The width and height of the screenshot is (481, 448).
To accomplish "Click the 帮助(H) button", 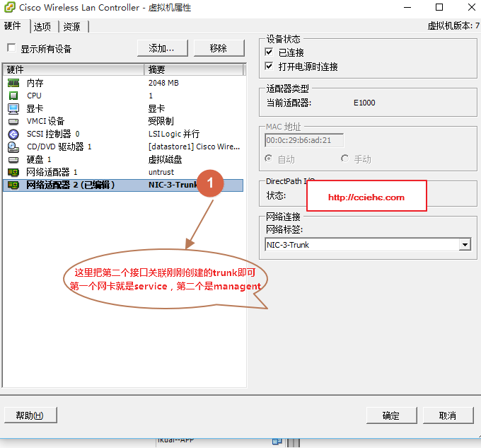I will click(30, 415).
